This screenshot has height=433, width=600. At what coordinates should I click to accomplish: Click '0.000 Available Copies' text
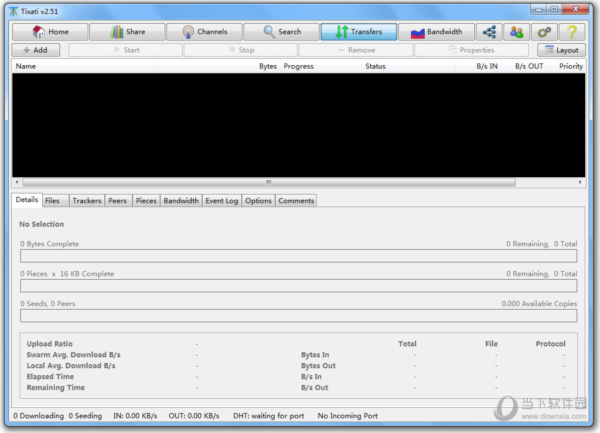pyautogui.click(x=539, y=304)
